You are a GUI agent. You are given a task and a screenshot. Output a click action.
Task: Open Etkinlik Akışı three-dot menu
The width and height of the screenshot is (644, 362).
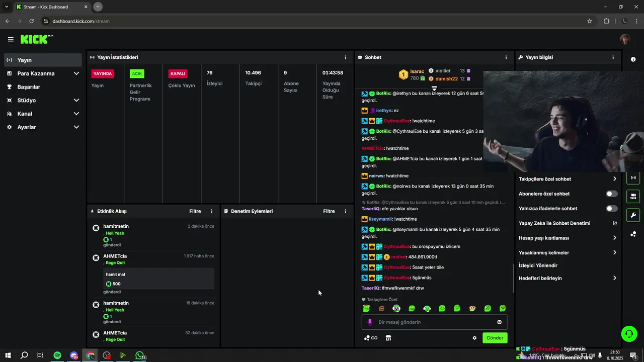point(211,211)
